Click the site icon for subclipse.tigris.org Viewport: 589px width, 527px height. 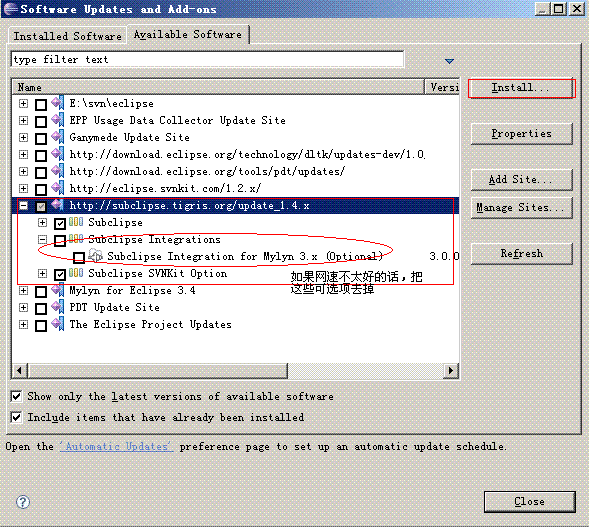[57, 205]
